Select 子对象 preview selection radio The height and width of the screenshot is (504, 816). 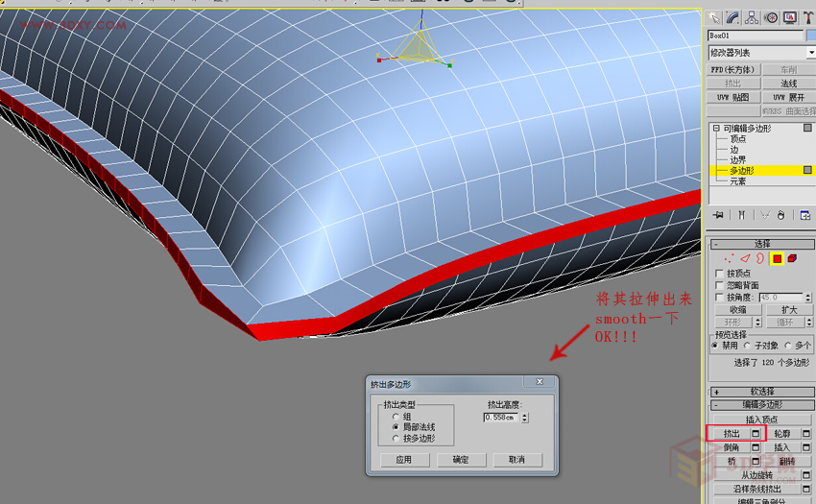pos(747,346)
